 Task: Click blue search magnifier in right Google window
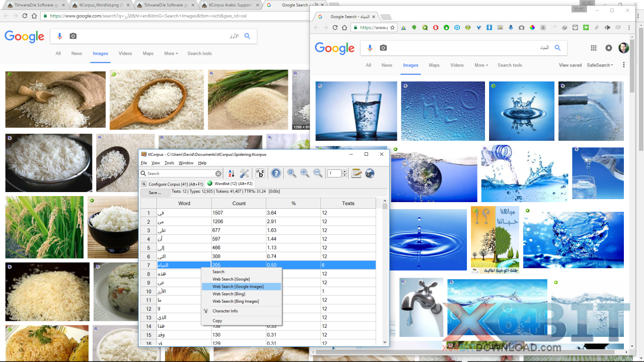(x=557, y=48)
